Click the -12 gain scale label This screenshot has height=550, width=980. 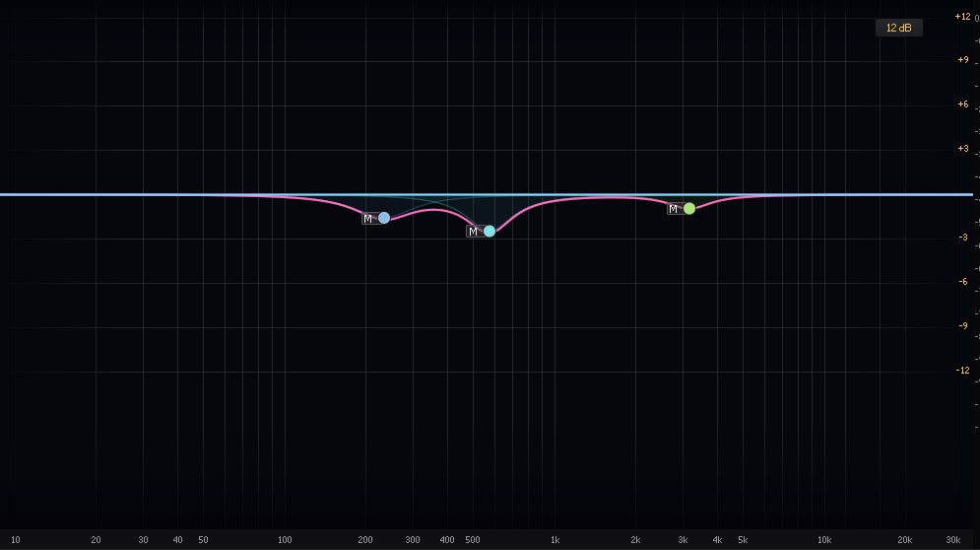[x=962, y=371]
